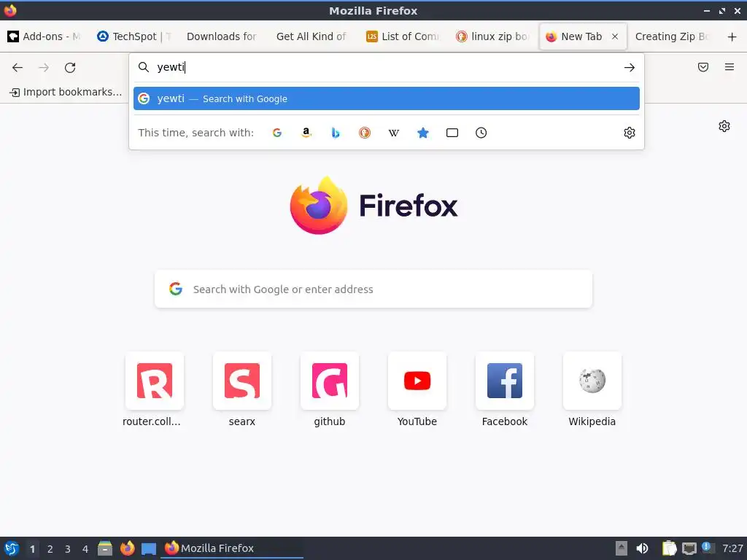This screenshot has height=560, width=747.
Task: Open clipboard manager tray icon
Action: point(670,548)
